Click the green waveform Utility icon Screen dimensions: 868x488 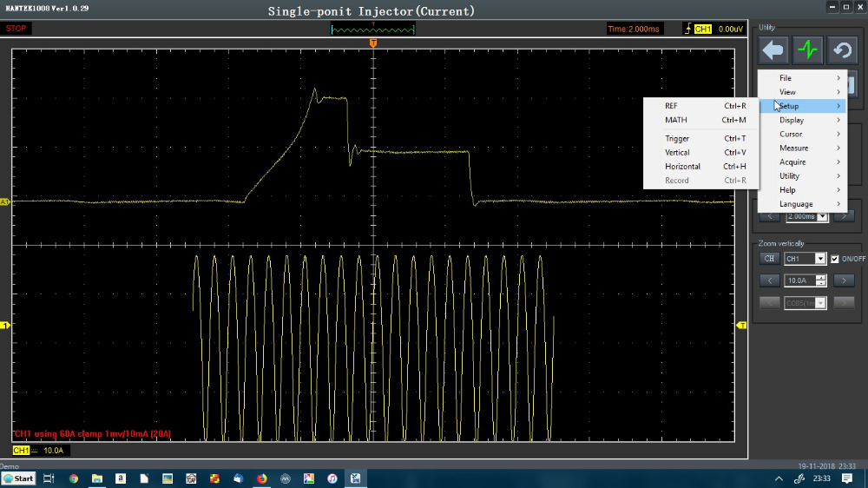808,51
